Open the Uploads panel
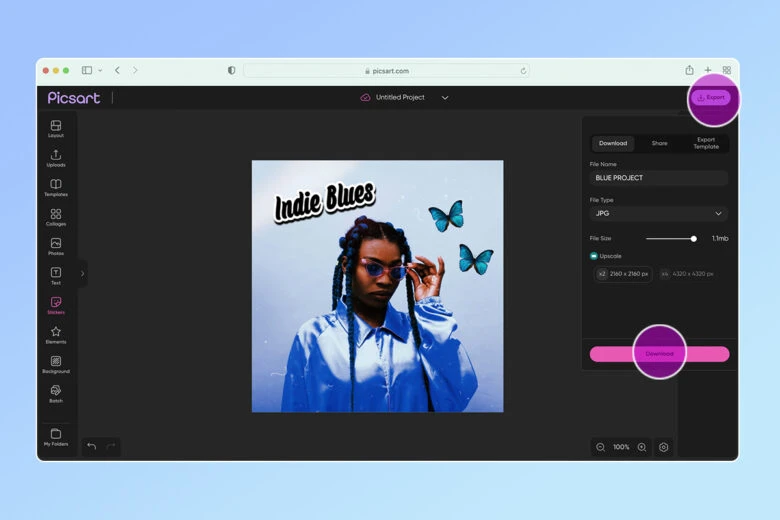780x520 pixels. [x=56, y=158]
